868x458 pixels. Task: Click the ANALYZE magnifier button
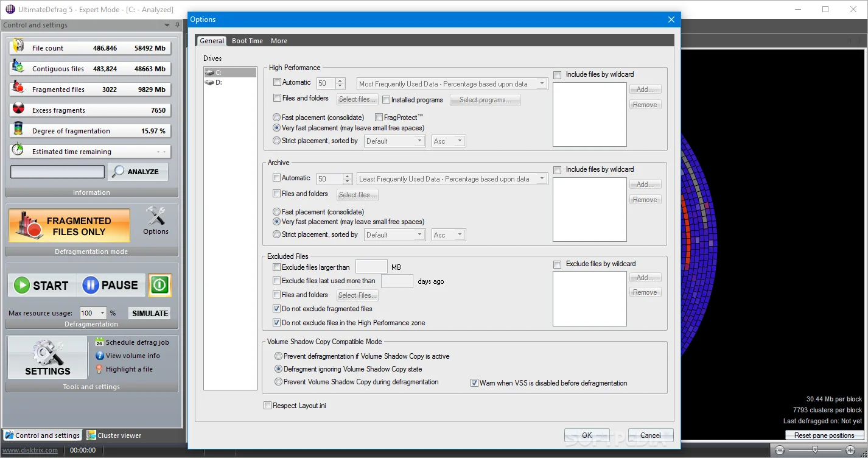coord(138,172)
